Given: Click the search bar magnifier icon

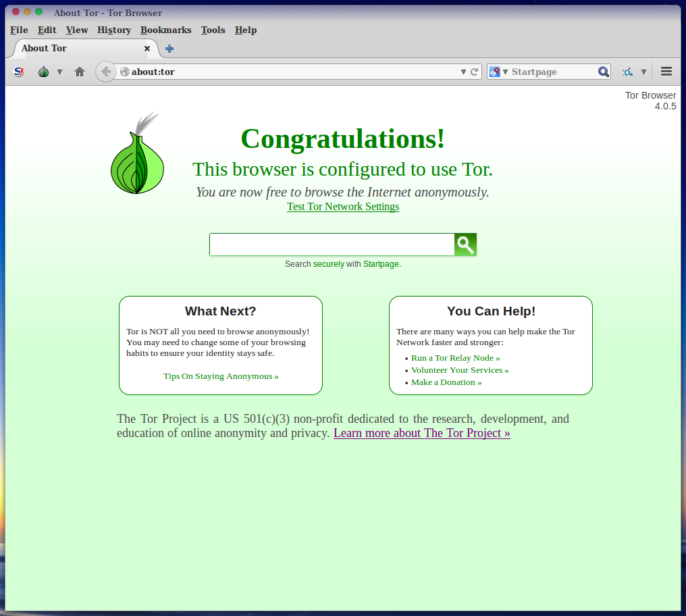Looking at the screenshot, I should tap(604, 72).
